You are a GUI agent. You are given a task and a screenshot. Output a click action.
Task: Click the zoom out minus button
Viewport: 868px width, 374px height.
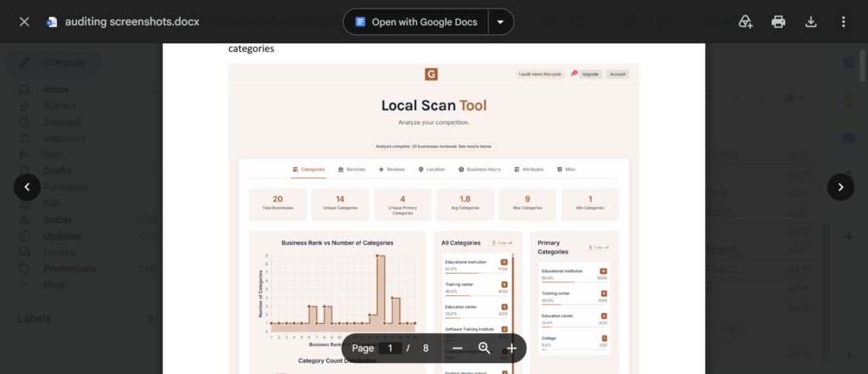[x=457, y=348]
